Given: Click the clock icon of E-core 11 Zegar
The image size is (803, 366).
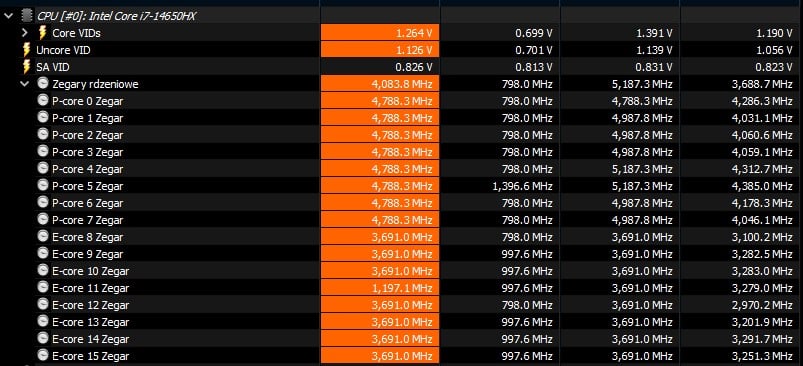Looking at the screenshot, I should [x=43, y=287].
